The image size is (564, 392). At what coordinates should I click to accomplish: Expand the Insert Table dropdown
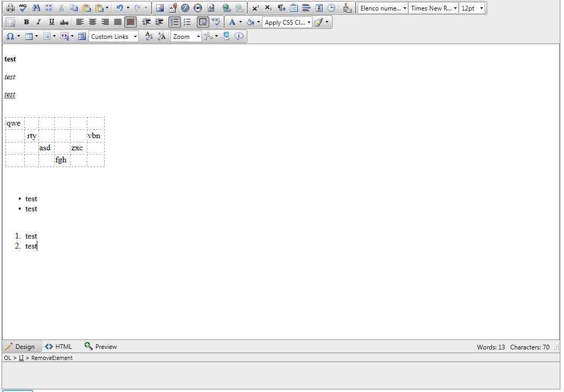coord(36,36)
